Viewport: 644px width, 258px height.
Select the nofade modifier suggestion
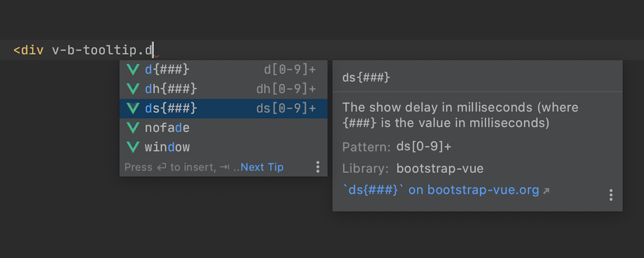(x=167, y=128)
